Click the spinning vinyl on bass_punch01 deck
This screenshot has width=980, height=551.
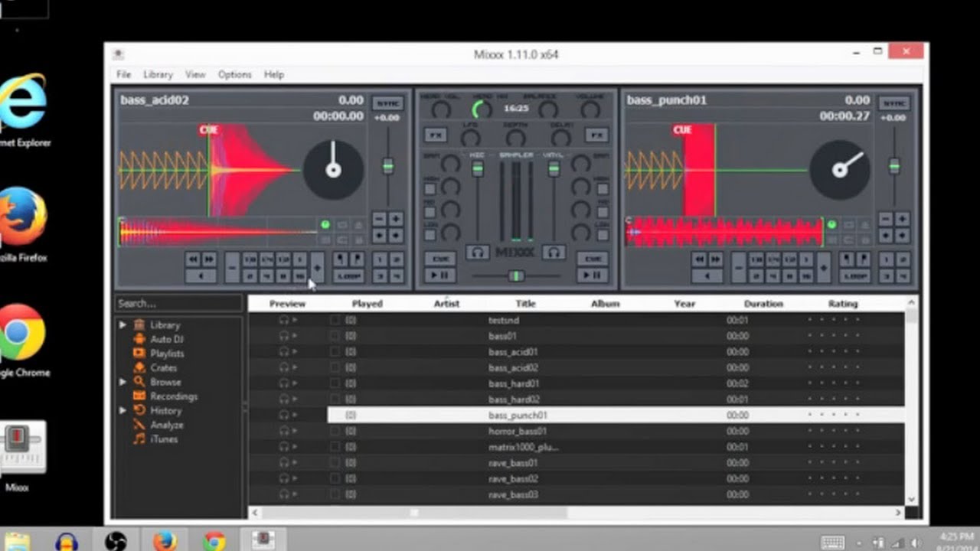pos(840,170)
